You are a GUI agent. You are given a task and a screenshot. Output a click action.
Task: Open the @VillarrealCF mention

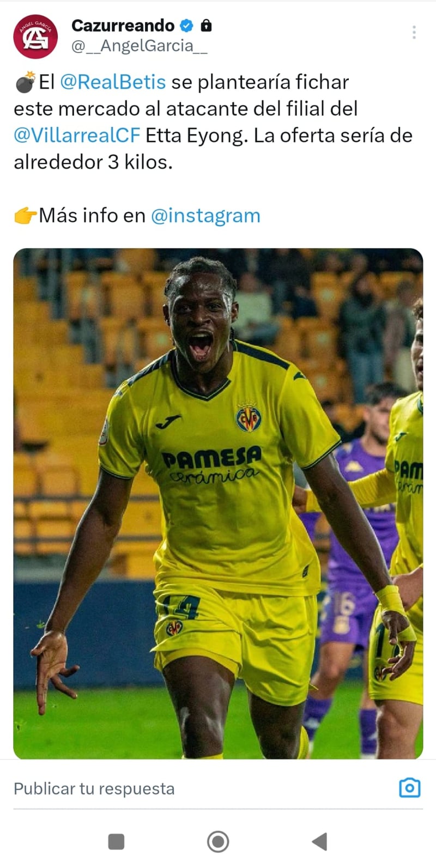(77, 135)
